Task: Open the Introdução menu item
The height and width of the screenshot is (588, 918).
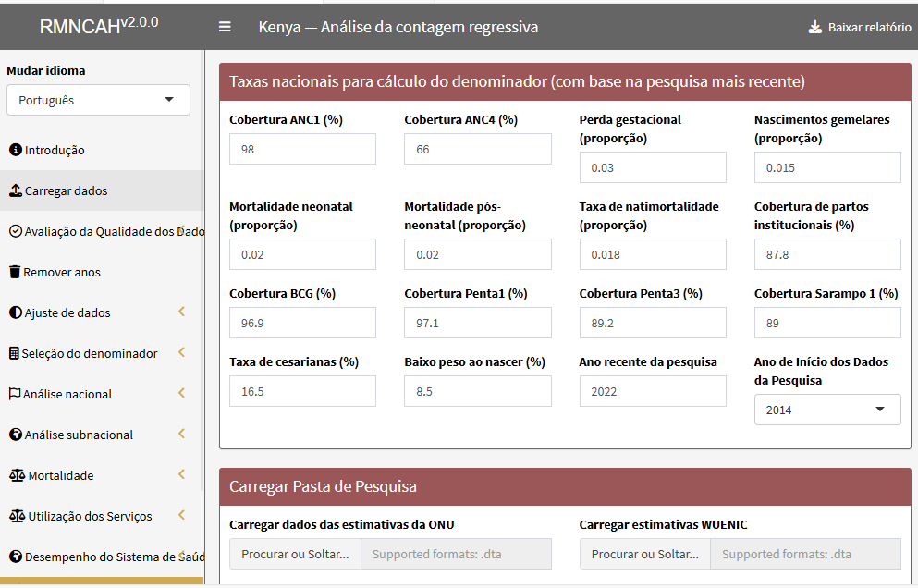Action: click(x=102, y=150)
